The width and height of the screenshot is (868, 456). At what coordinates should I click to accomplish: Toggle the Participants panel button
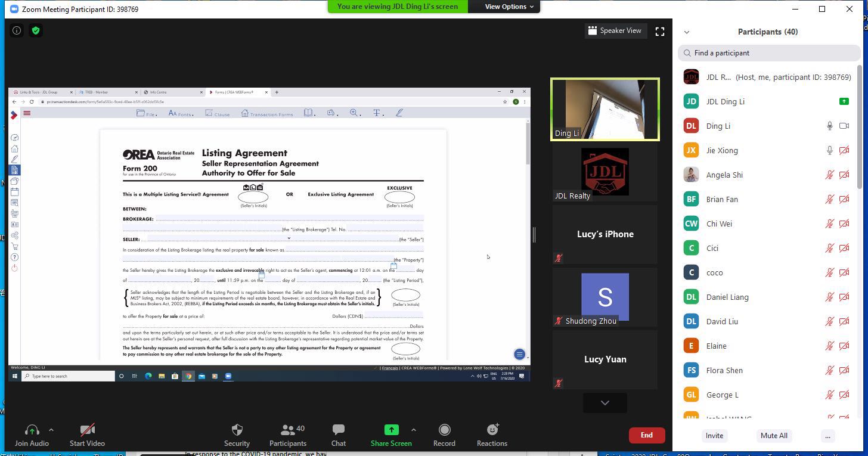pyautogui.click(x=288, y=435)
